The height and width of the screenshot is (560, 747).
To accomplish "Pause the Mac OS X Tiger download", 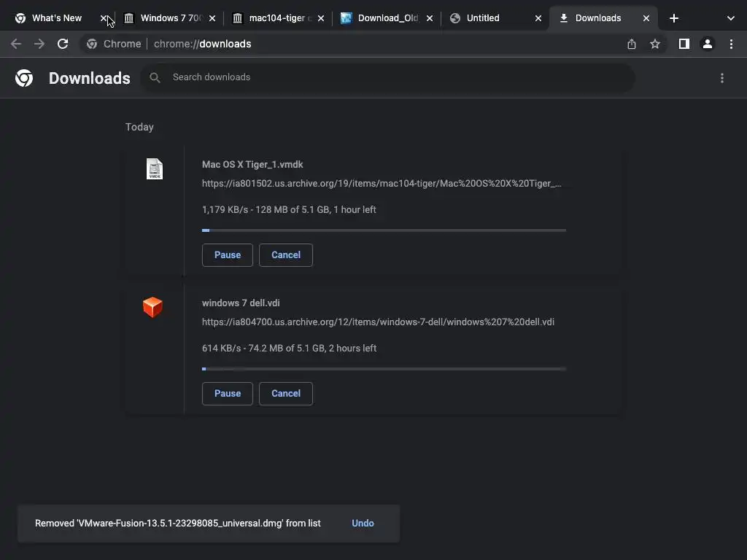I will [x=227, y=255].
